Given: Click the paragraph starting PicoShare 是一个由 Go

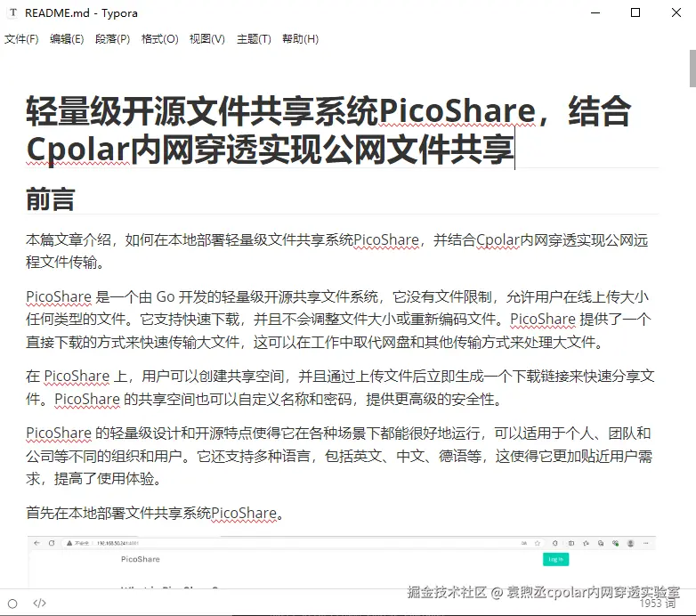Looking at the screenshot, I should click(339, 319).
